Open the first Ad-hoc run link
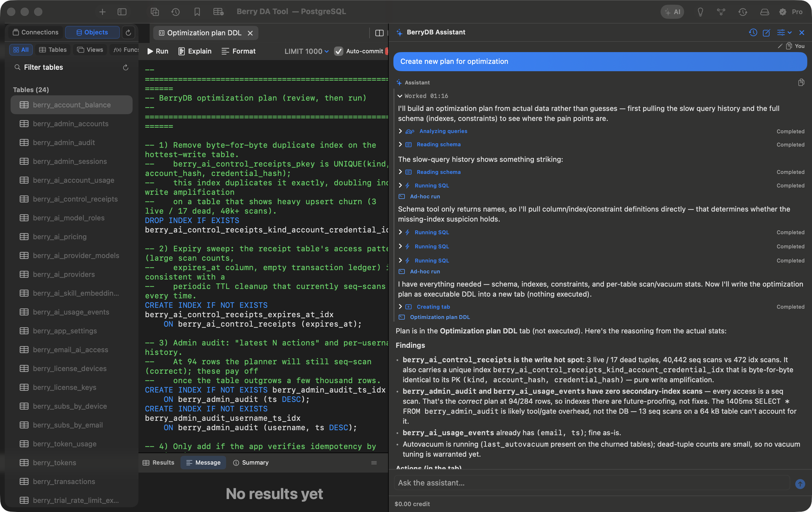Viewport: 812px width, 512px height. click(425, 197)
